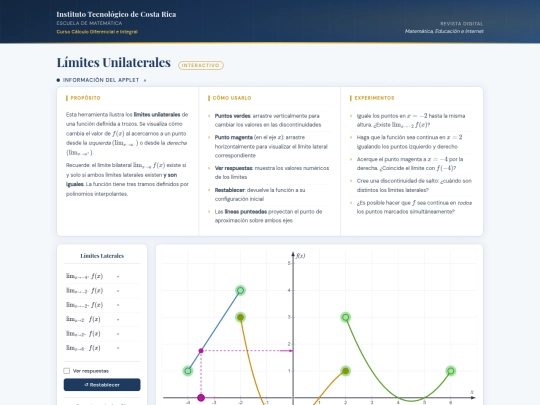Screen dimensions: 540x405
Task: Click the Restablecer button
Action: coord(102,385)
